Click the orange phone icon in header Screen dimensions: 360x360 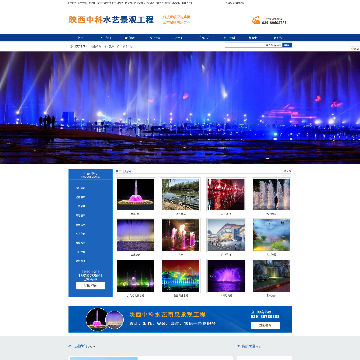coord(256,21)
